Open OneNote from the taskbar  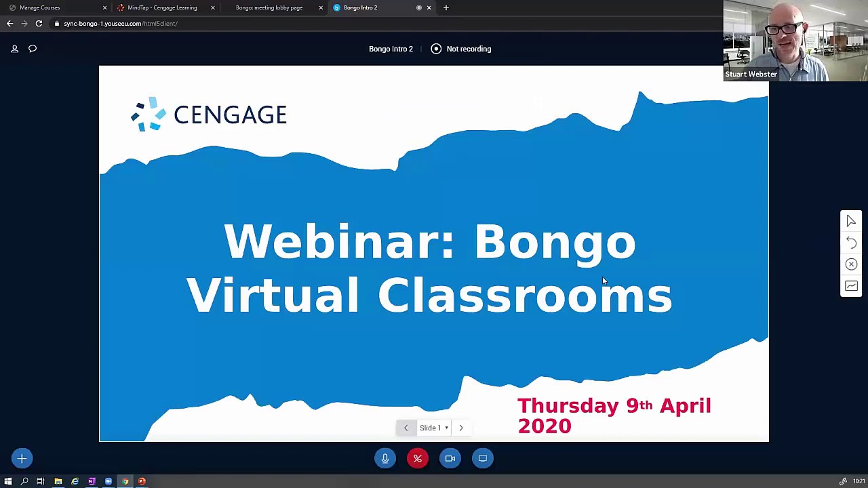(x=92, y=481)
